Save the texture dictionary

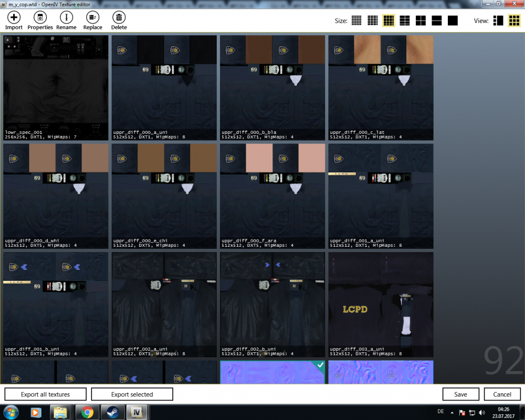coord(461,394)
